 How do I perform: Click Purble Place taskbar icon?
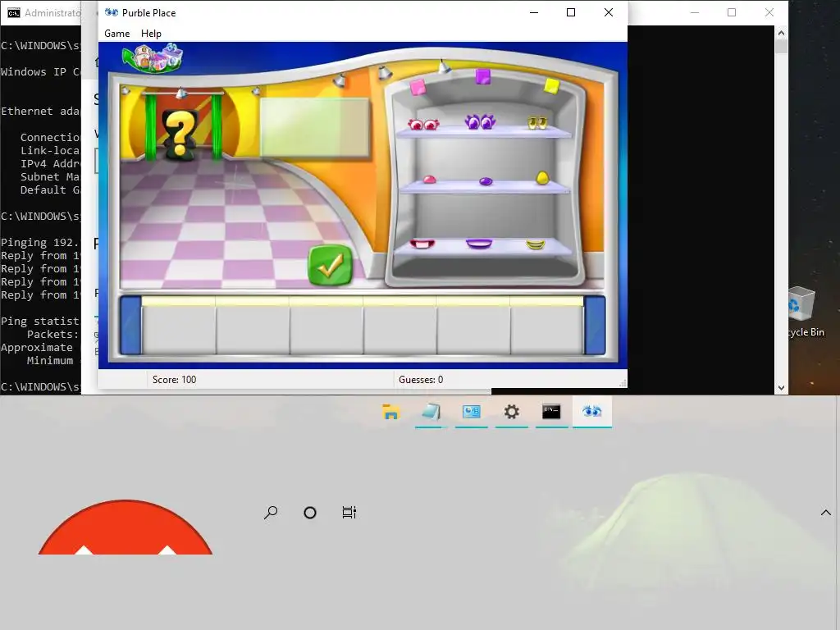(592, 412)
